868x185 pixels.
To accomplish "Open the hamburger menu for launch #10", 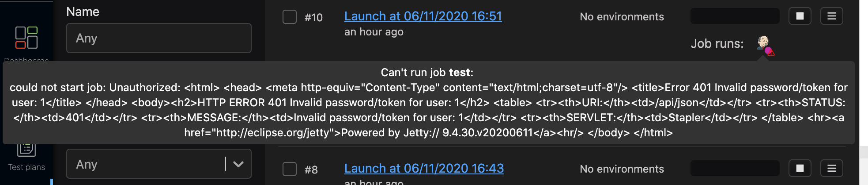I will tap(832, 16).
